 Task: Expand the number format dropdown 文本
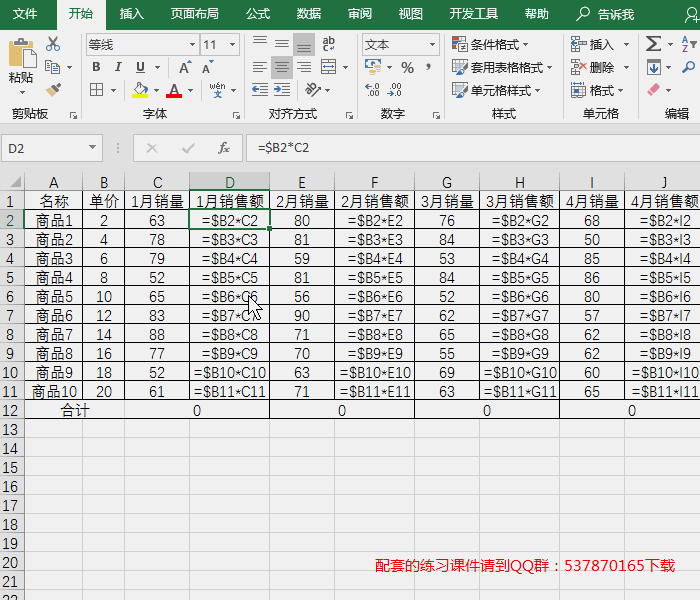[x=400, y=45]
